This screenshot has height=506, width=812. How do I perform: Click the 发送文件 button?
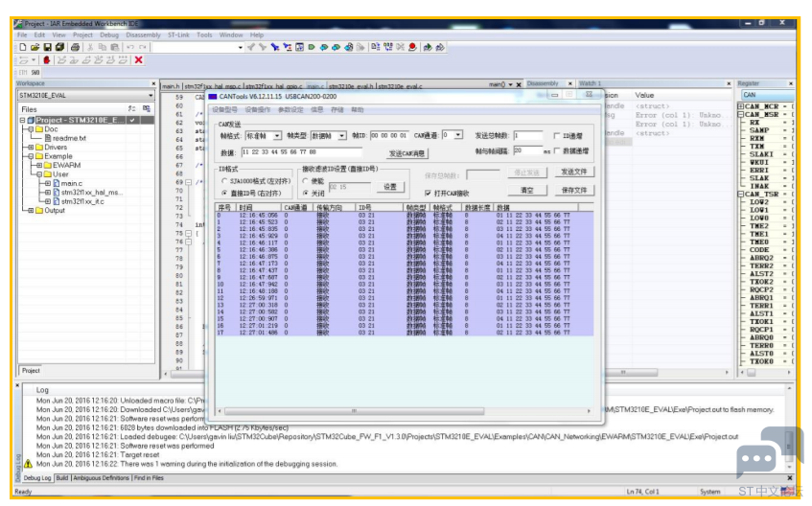pyautogui.click(x=574, y=172)
